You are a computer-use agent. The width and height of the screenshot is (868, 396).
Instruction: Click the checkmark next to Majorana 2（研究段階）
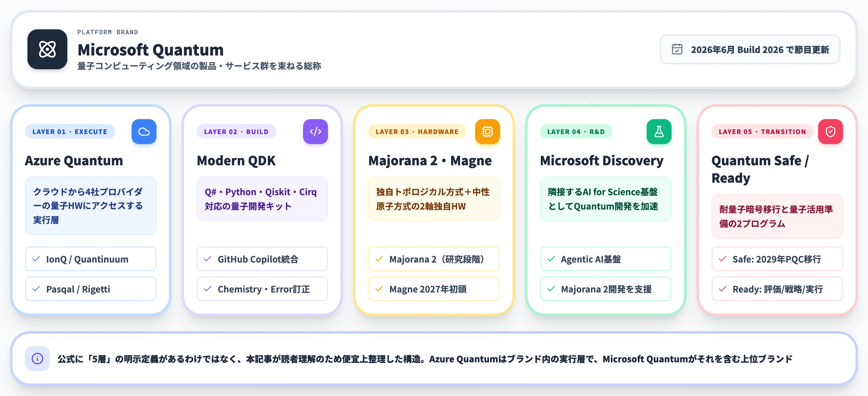379,259
